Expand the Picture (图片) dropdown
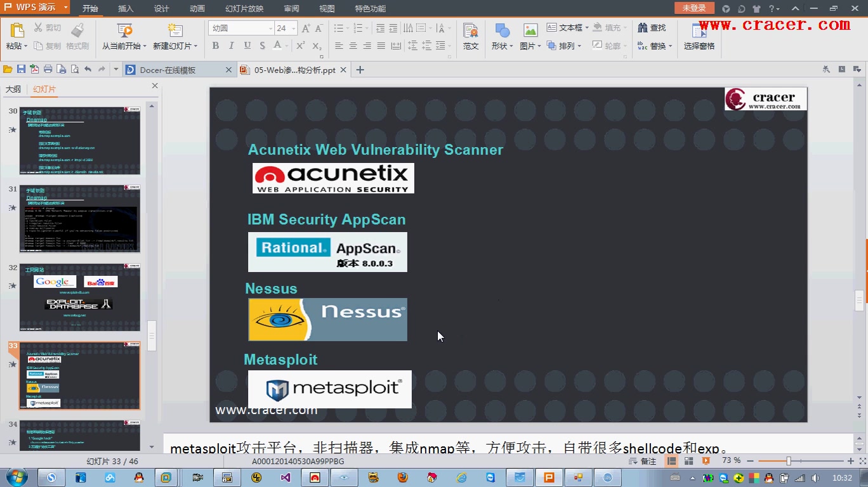 (539, 46)
